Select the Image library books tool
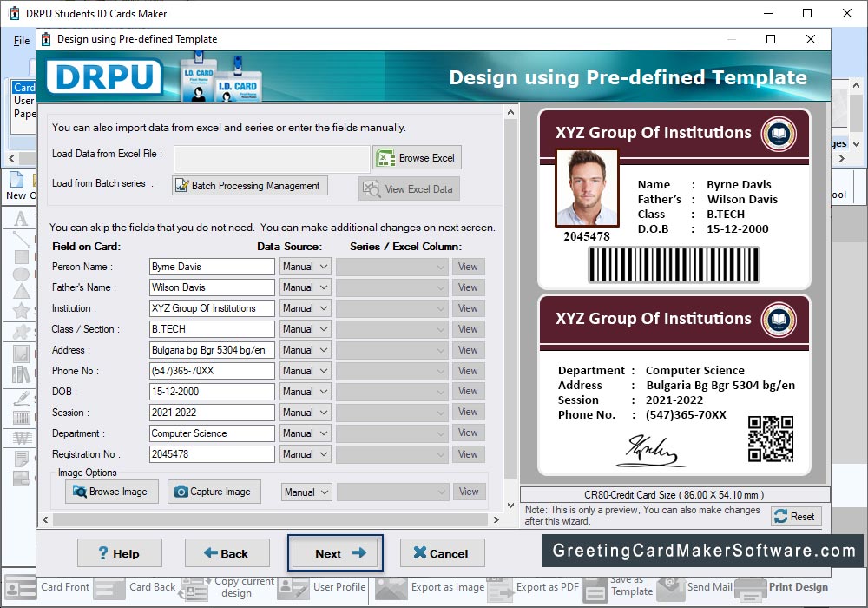This screenshot has height=608, width=868. click(21, 375)
